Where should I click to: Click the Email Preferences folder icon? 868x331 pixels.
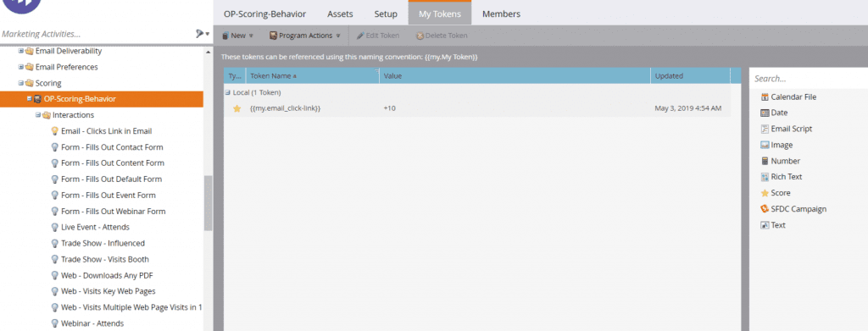(30, 67)
